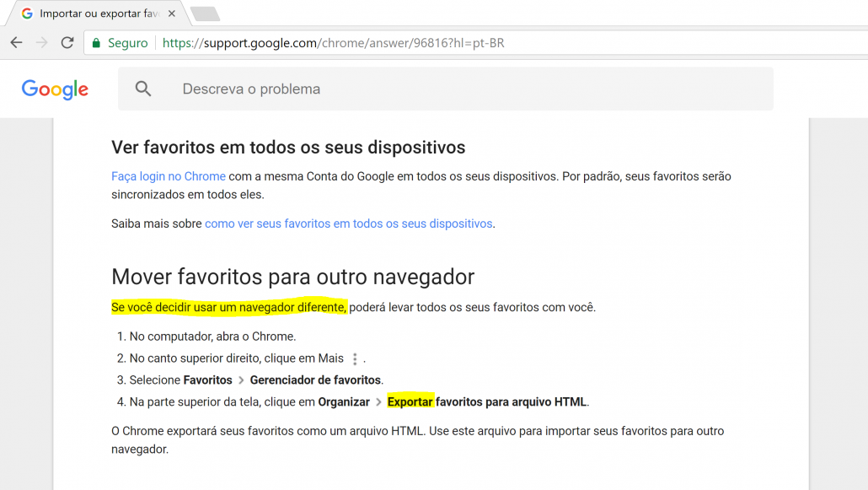This screenshot has width=868, height=490.
Task: Click the Google logo
Action: (54, 89)
